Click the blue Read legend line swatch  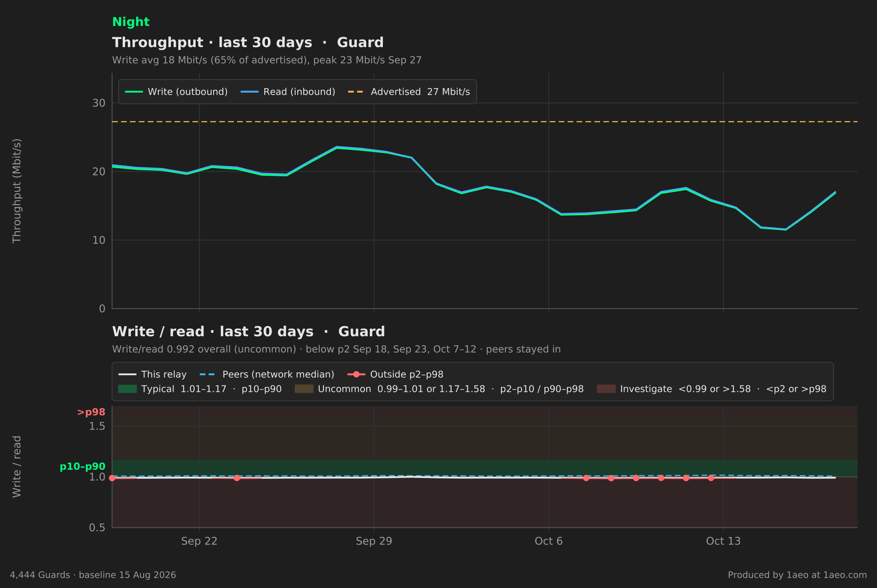[x=250, y=92]
